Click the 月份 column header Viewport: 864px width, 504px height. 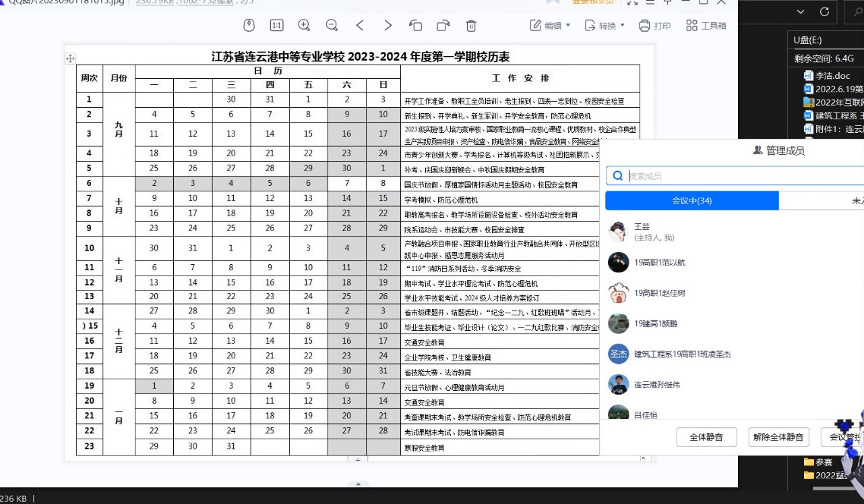point(119,78)
